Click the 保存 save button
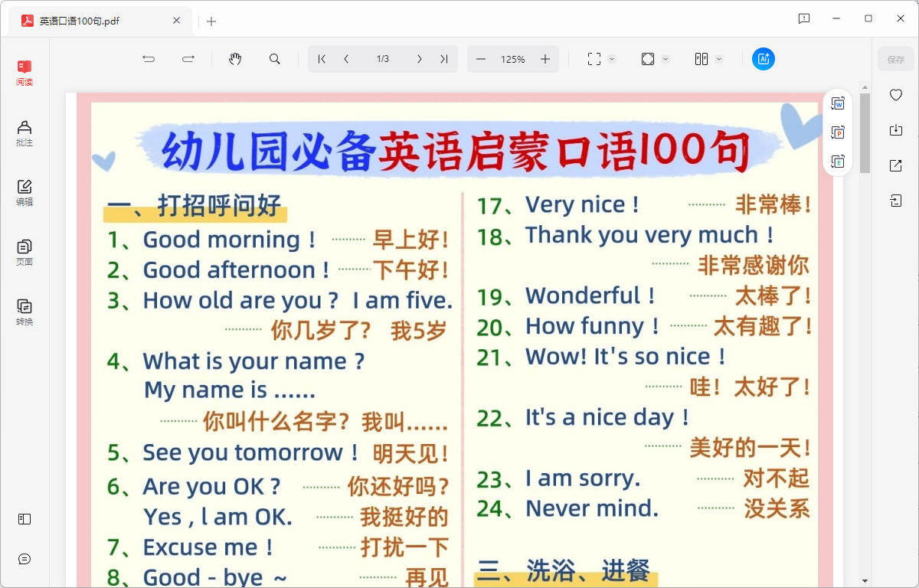This screenshot has width=919, height=588. click(896, 59)
